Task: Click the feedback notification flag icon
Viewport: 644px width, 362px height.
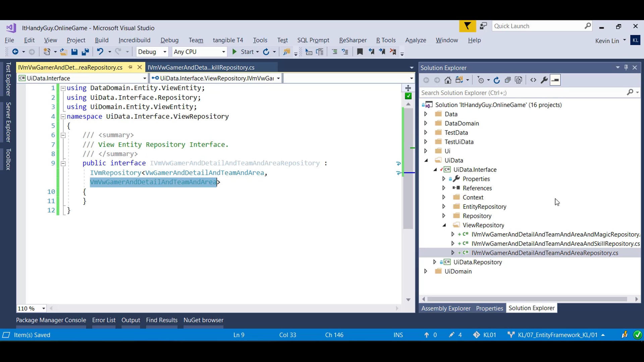Action: point(467,26)
